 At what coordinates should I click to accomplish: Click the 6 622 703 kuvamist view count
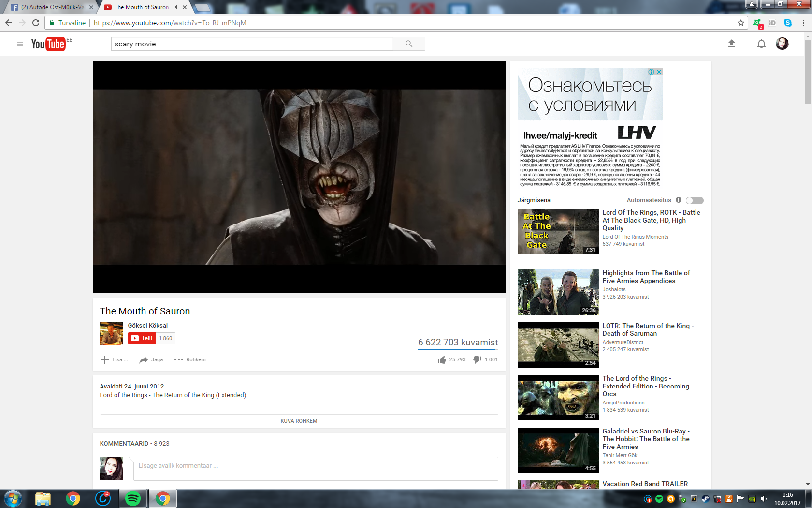458,342
